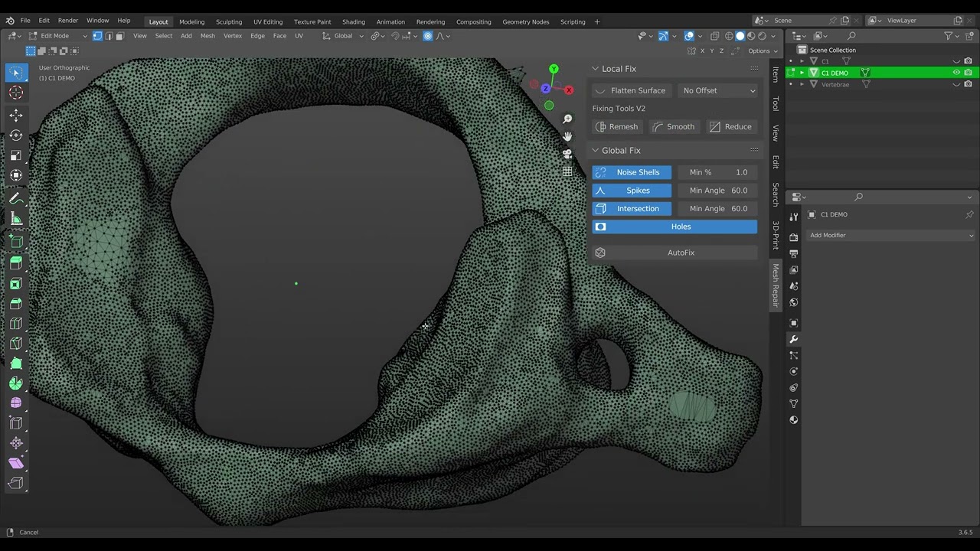Open Render properties tab icon

(x=794, y=237)
